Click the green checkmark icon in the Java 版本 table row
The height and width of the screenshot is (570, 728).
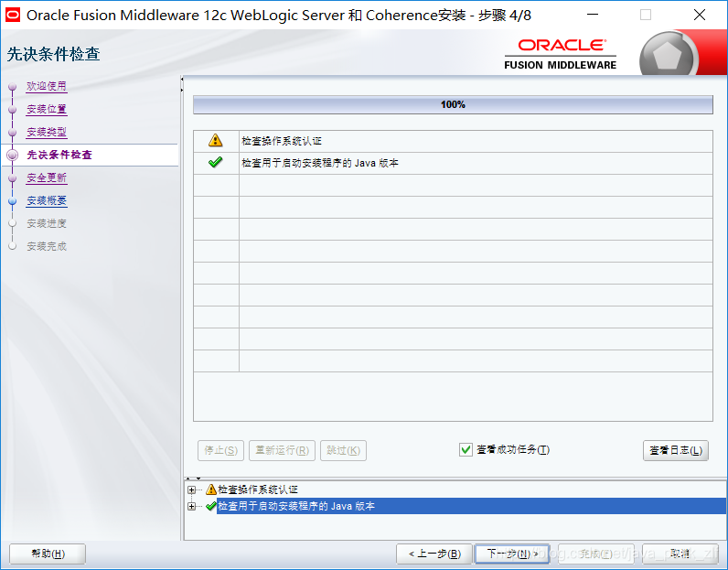point(216,163)
